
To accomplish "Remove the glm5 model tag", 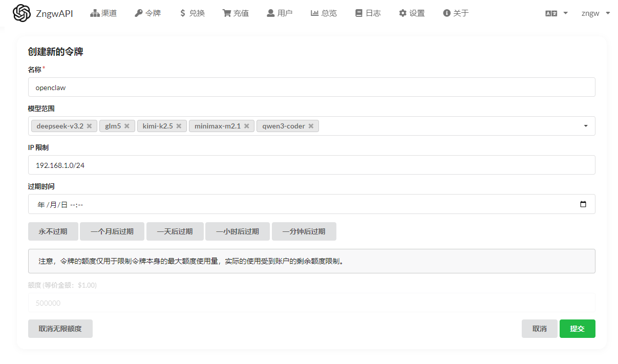I will click(x=127, y=126).
